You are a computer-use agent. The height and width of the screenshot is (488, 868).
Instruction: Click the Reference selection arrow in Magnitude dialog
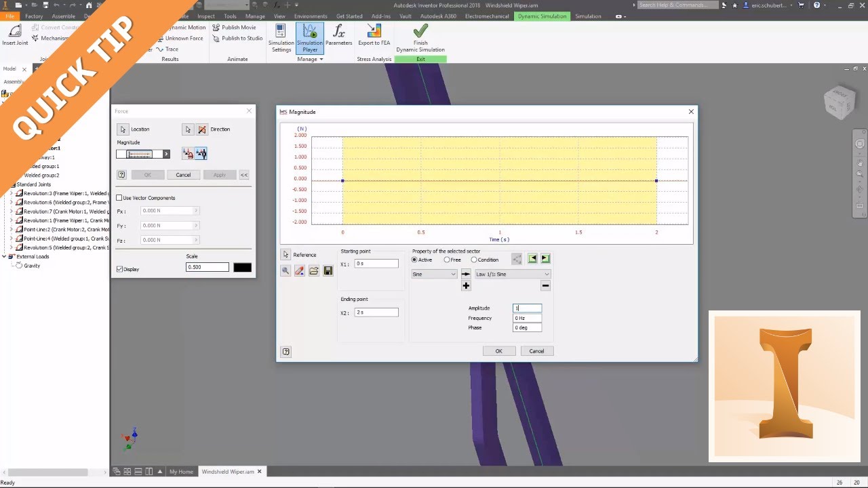point(286,255)
